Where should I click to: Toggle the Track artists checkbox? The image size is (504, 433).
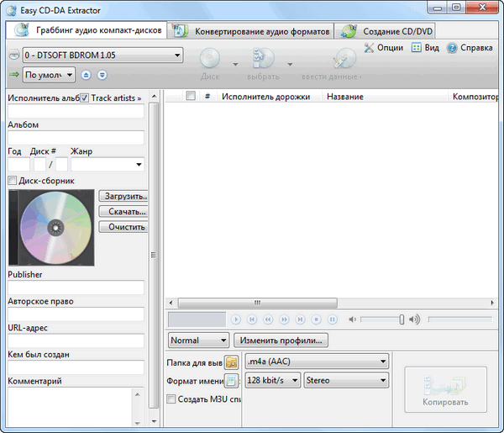coord(84,98)
